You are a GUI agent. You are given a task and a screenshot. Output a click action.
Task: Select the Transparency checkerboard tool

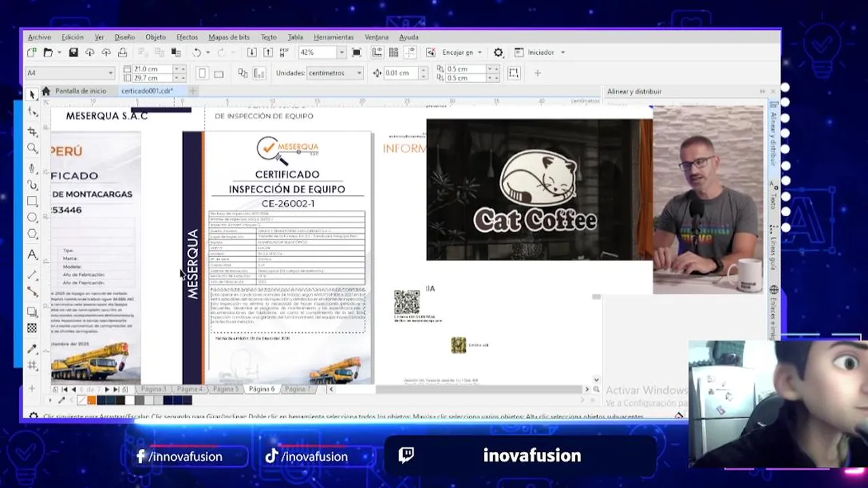click(32, 328)
